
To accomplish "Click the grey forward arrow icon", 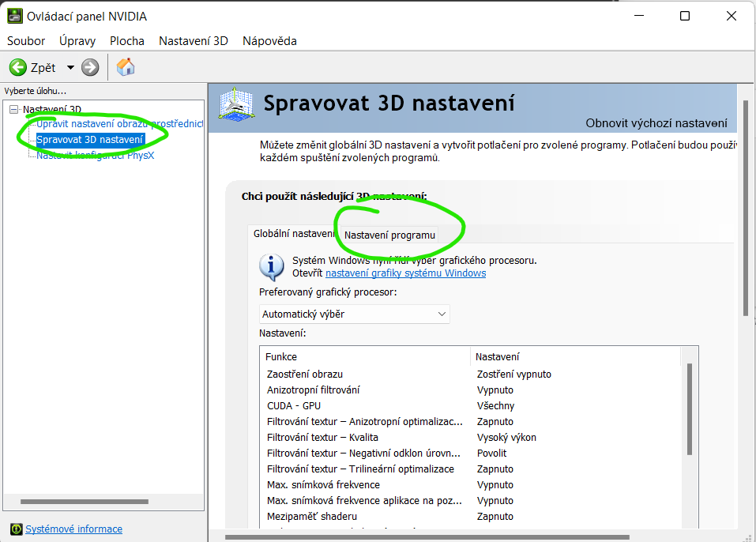I will [90, 67].
